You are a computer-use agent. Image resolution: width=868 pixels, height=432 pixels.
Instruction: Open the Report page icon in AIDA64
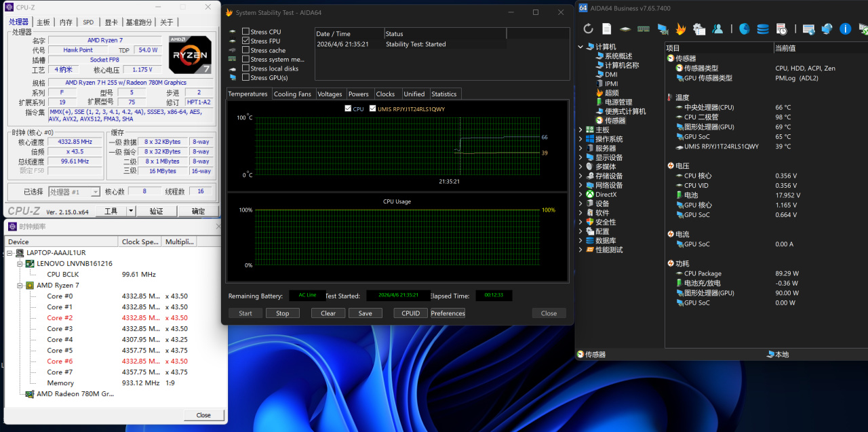(x=606, y=28)
